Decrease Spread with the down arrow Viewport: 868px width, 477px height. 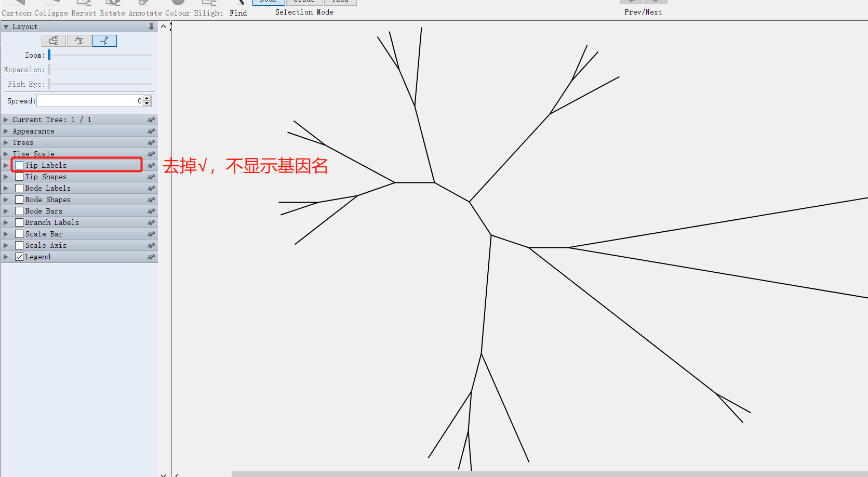point(147,103)
